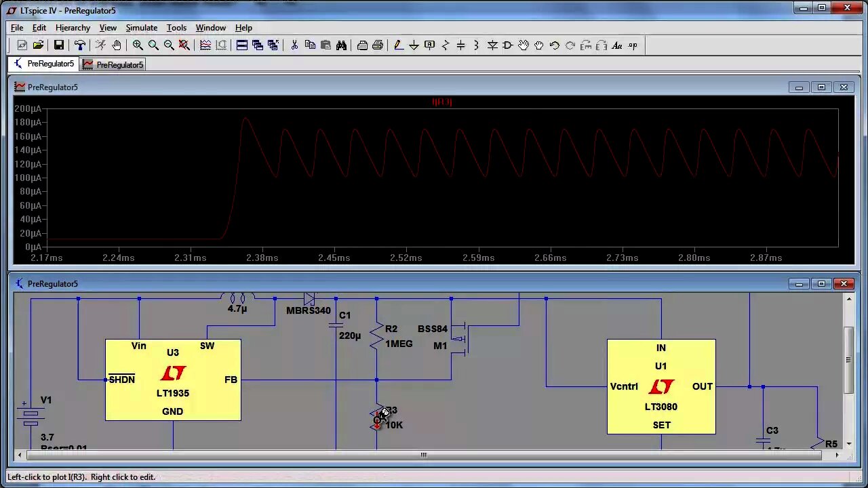Click the Rotate toolbar icon
Viewport: 868px width, 488px height.
tap(586, 45)
